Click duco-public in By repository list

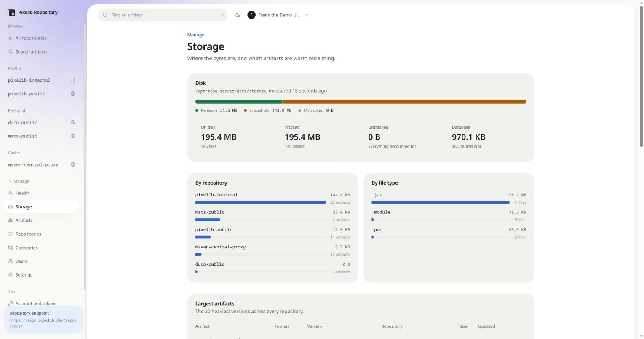210,264
